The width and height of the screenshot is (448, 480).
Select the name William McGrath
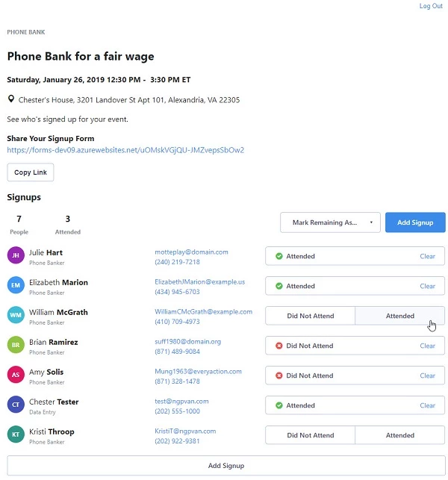pos(58,312)
